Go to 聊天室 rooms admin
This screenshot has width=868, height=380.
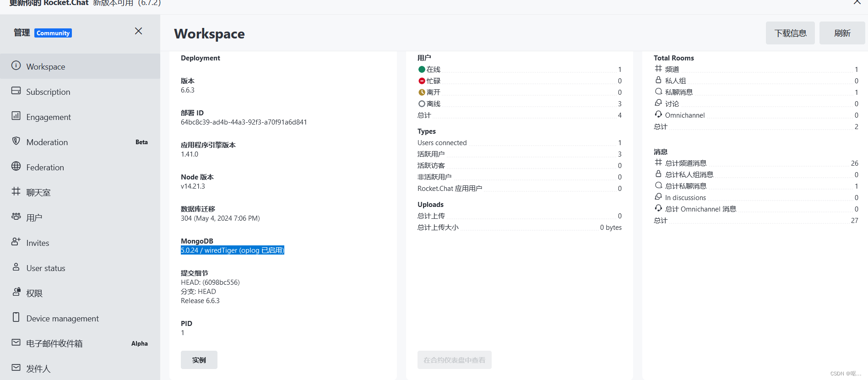(80, 192)
